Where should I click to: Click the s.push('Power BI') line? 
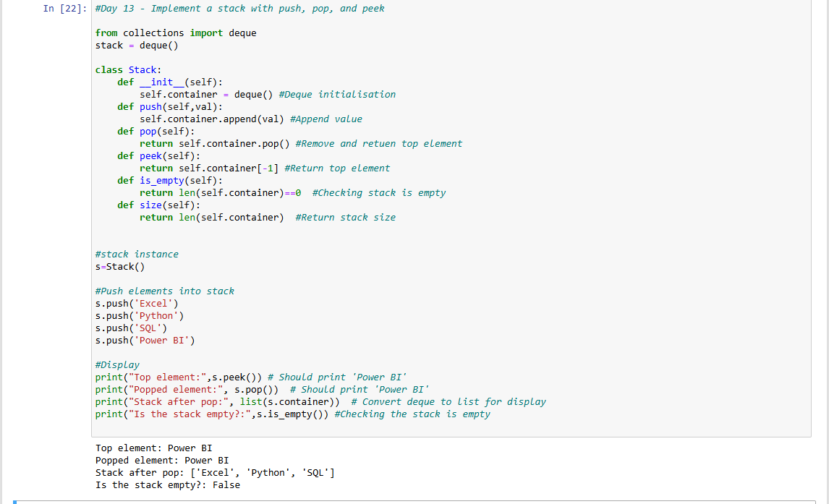(145, 341)
